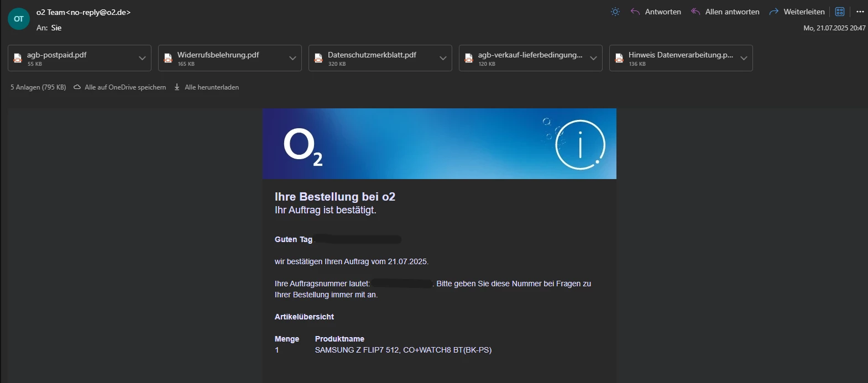Click the Artikelübersicht heading

pyautogui.click(x=304, y=317)
